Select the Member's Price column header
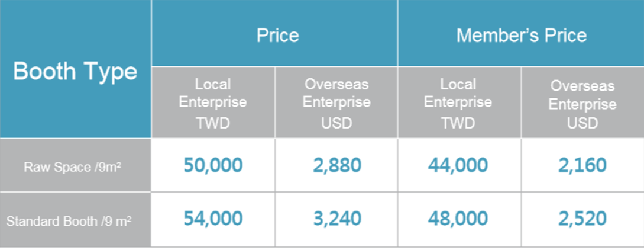 pyautogui.click(x=521, y=33)
